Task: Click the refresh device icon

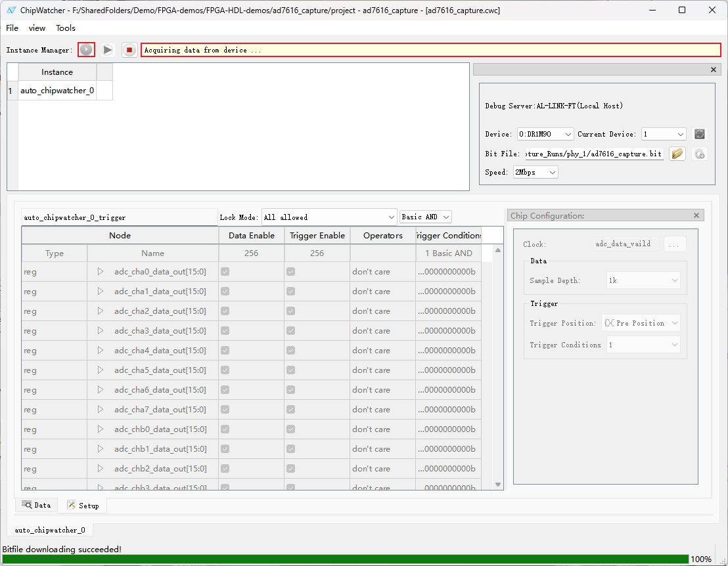Action: tap(700, 134)
